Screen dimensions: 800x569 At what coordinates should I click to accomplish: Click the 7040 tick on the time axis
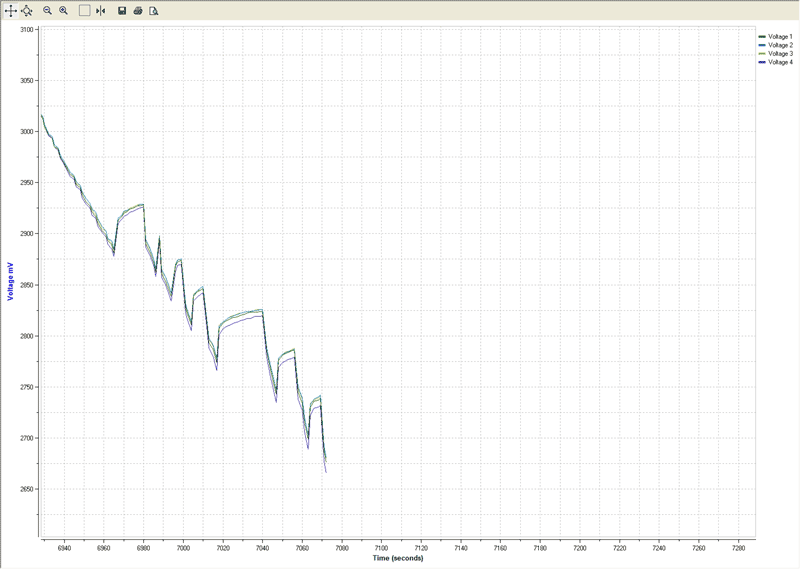tap(262, 548)
